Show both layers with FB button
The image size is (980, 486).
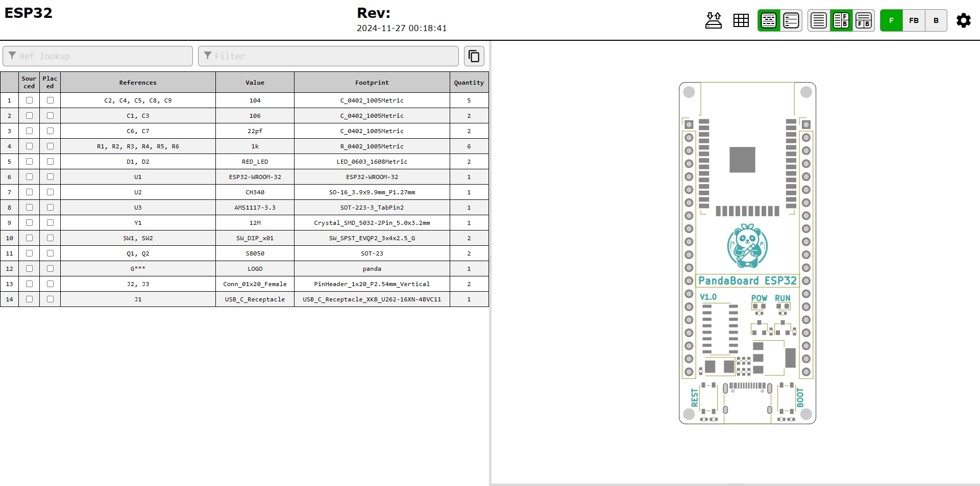[914, 20]
